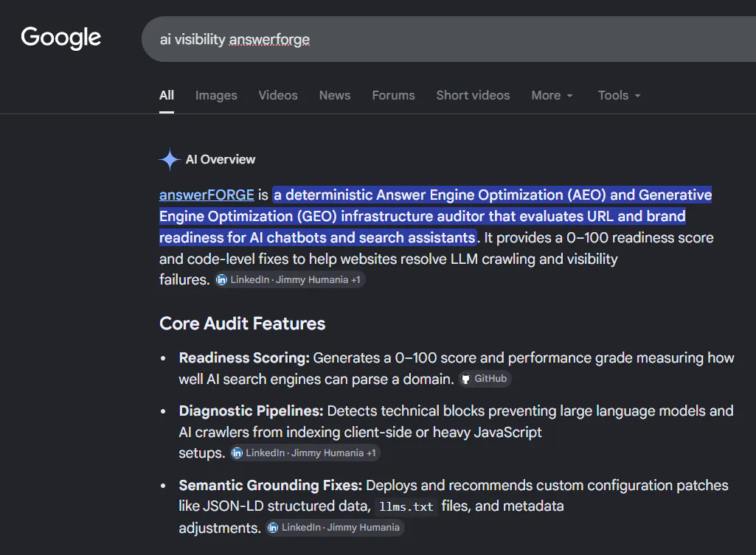Screen dimensions: 756x555
Task: Click the LinkedIn icon in the citation after 'failures.'
Action: click(221, 279)
